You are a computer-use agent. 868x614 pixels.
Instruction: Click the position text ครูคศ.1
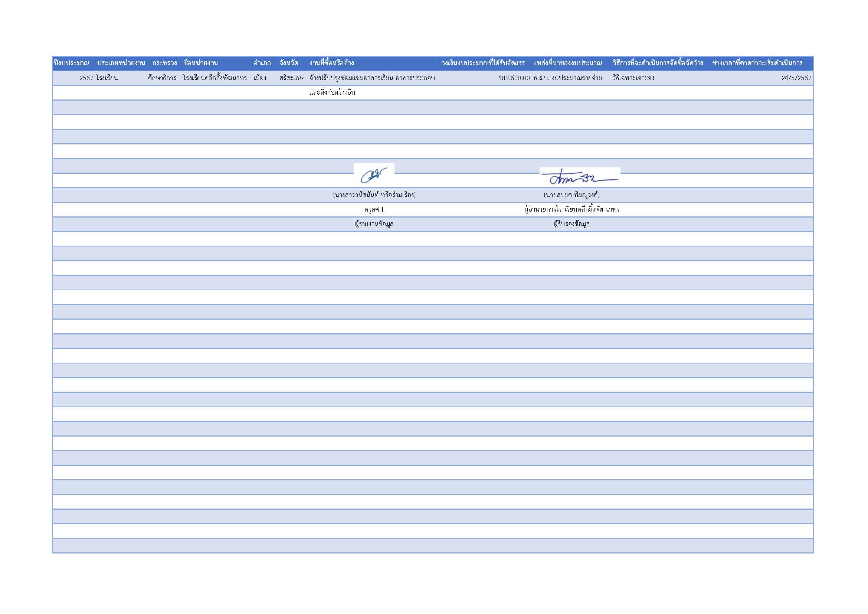click(x=374, y=209)
